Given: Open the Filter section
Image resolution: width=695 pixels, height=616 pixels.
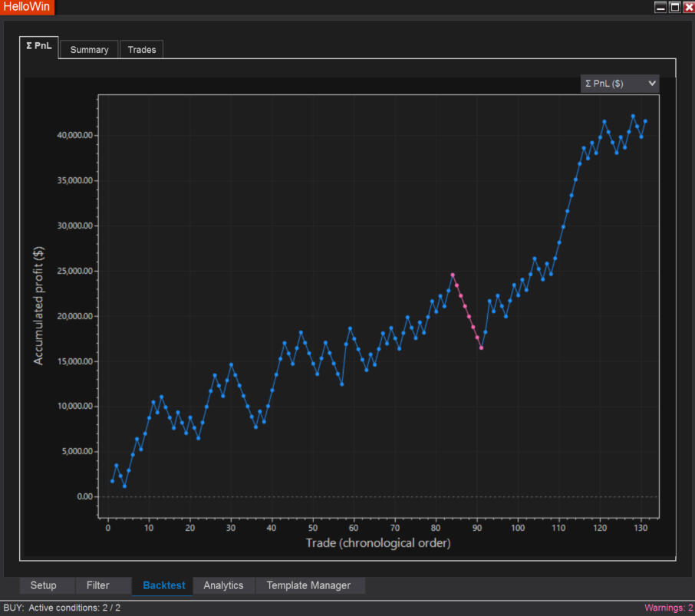Looking at the screenshot, I should (x=98, y=585).
